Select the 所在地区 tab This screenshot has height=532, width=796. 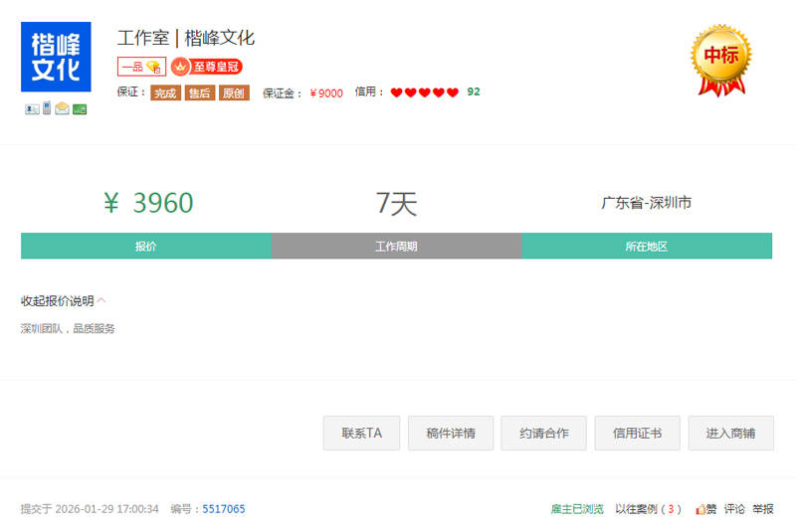click(646, 247)
